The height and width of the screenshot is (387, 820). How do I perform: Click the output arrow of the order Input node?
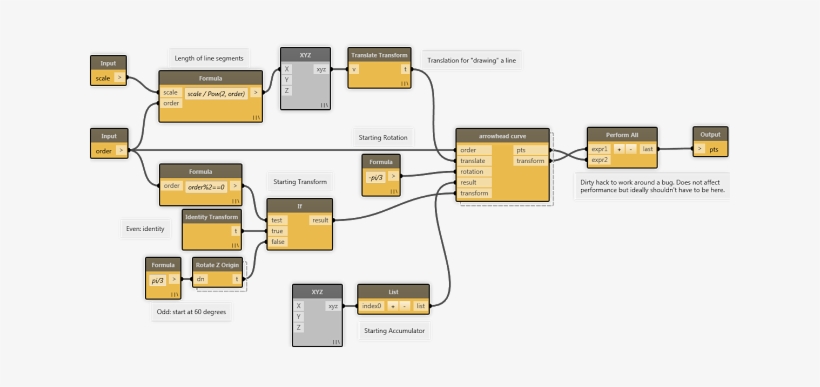121,151
